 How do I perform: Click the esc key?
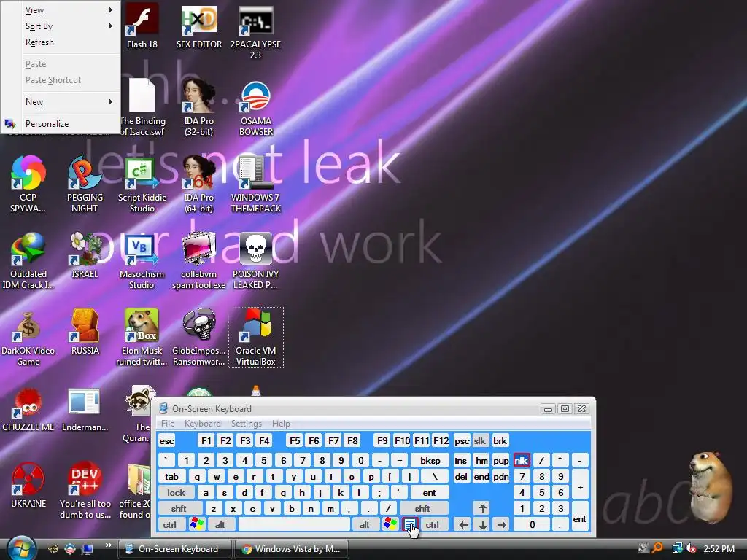[167, 441]
